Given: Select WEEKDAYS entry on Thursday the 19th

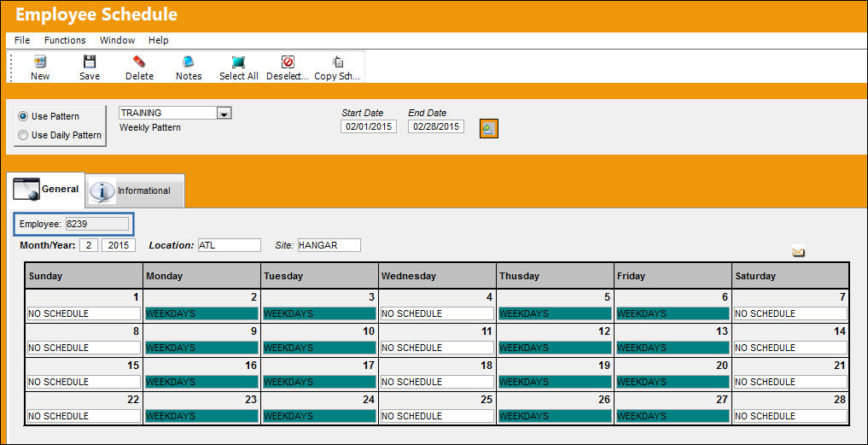Looking at the screenshot, I should click(x=556, y=382).
